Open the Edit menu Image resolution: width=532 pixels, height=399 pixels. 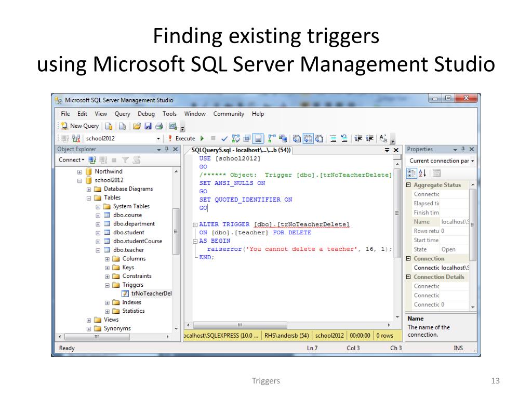(82, 114)
